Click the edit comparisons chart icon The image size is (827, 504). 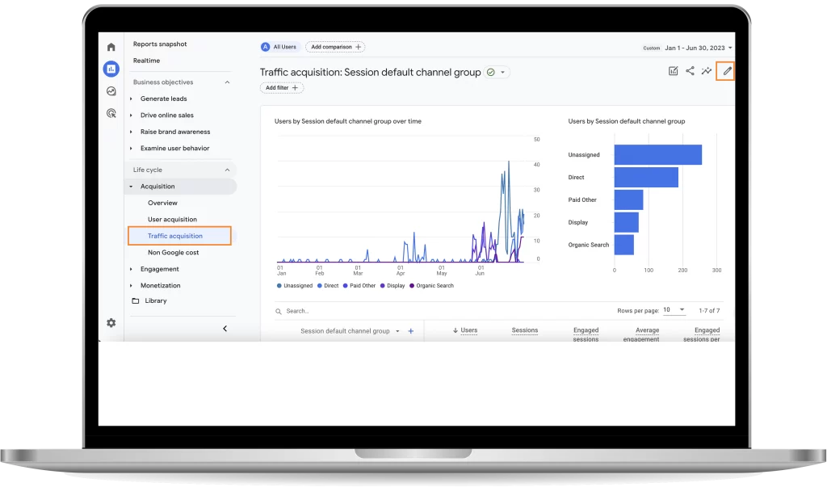pyautogui.click(x=673, y=71)
